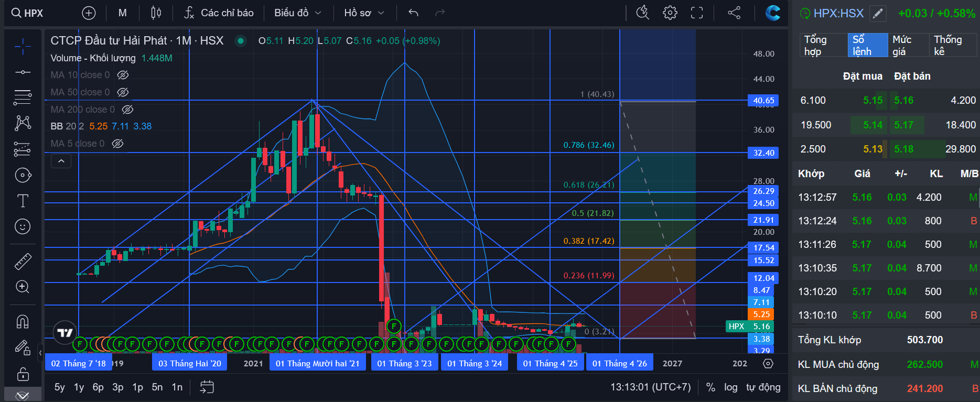The height and width of the screenshot is (402, 980).
Task: Open the indicators (Các chỉ báo) list
Action: click(219, 13)
